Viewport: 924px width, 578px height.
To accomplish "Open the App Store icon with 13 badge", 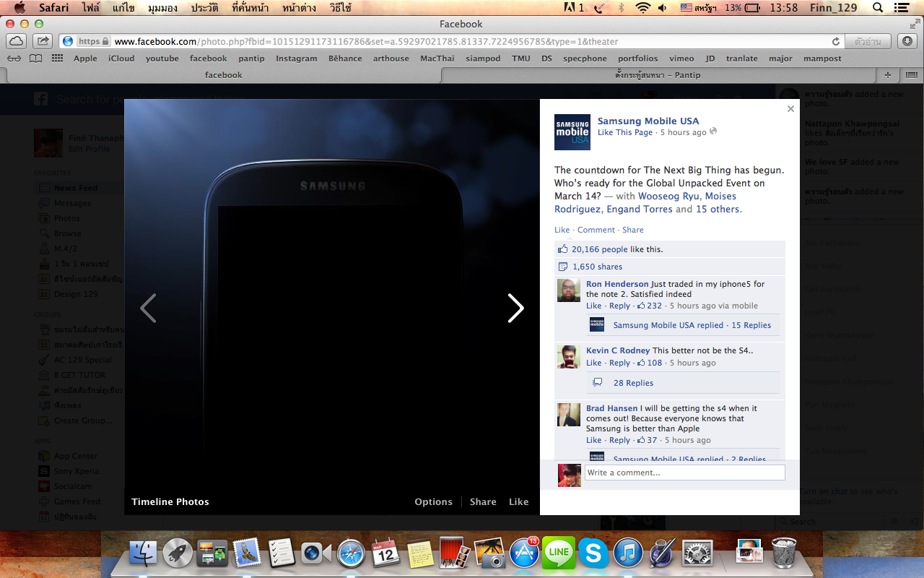I will click(524, 553).
